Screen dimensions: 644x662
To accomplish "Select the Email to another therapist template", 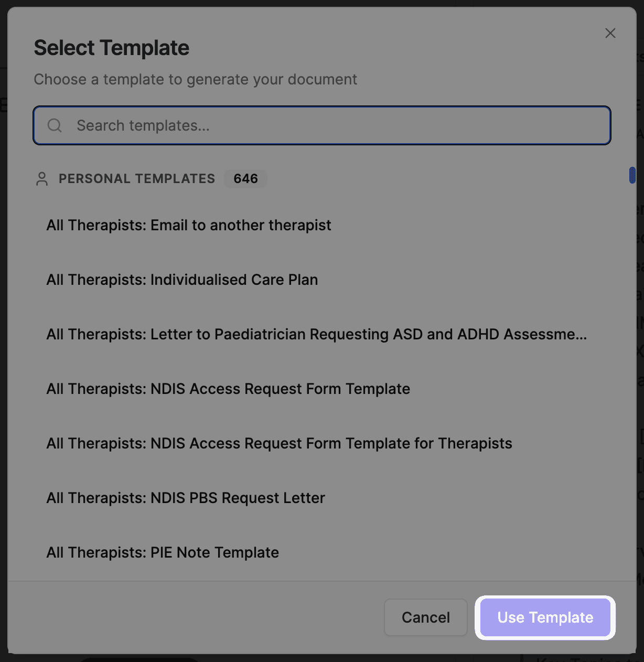I will (188, 225).
